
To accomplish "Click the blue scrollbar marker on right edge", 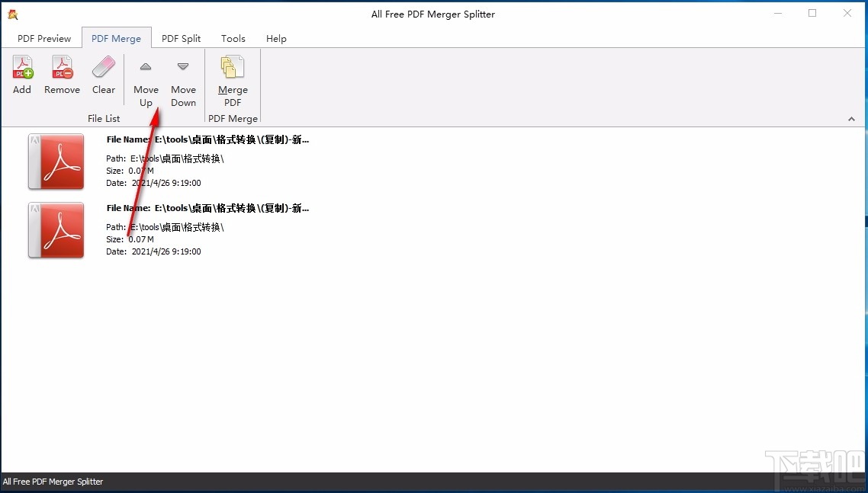I will (865, 222).
